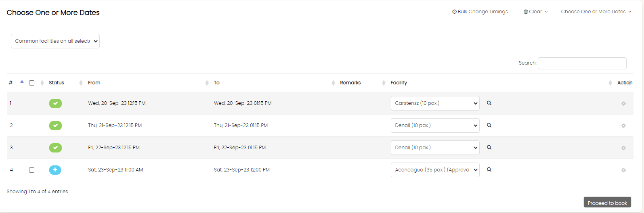Screen dimensions: 644x213
Task: Sort the table by the Status column
Action: [x=57, y=83]
